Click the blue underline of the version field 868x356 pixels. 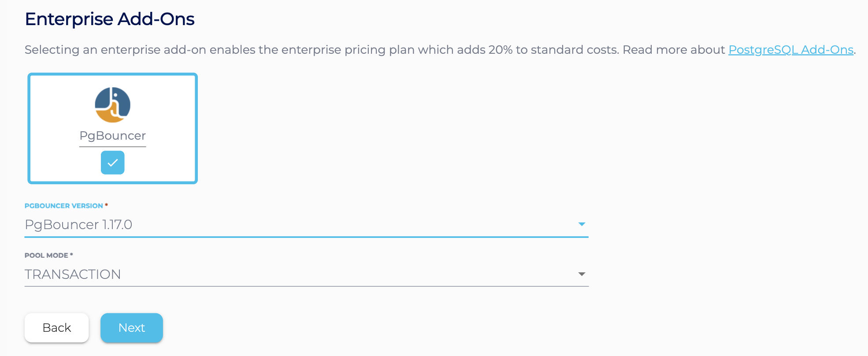coord(306,237)
